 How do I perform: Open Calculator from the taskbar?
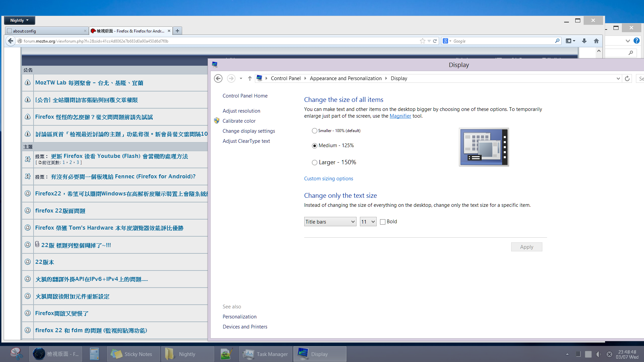pyautogui.click(x=94, y=354)
